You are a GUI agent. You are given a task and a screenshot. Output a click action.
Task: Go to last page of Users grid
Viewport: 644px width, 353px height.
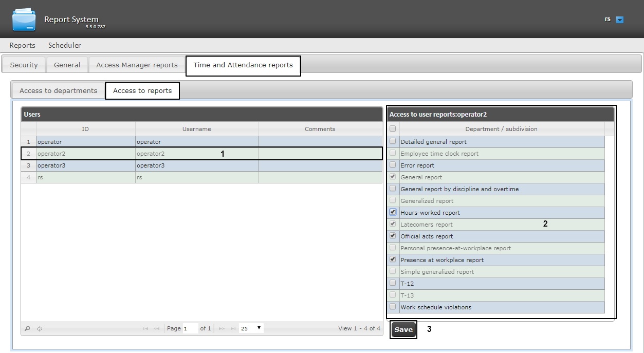coord(233,329)
